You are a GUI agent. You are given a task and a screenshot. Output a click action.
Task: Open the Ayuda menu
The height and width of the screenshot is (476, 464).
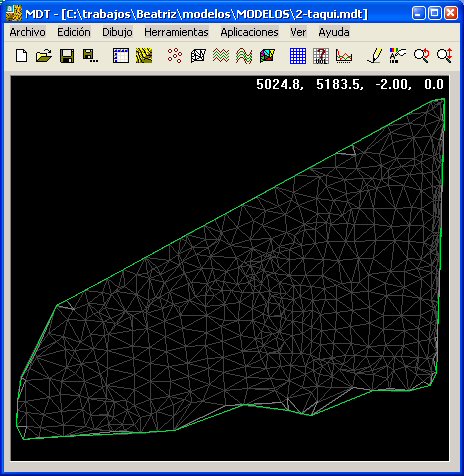pos(334,32)
